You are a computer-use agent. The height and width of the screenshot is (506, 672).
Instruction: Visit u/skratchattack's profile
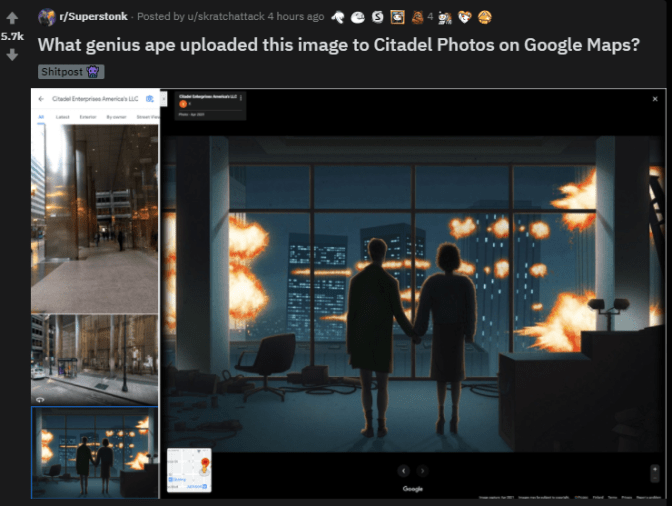pyautogui.click(x=226, y=17)
